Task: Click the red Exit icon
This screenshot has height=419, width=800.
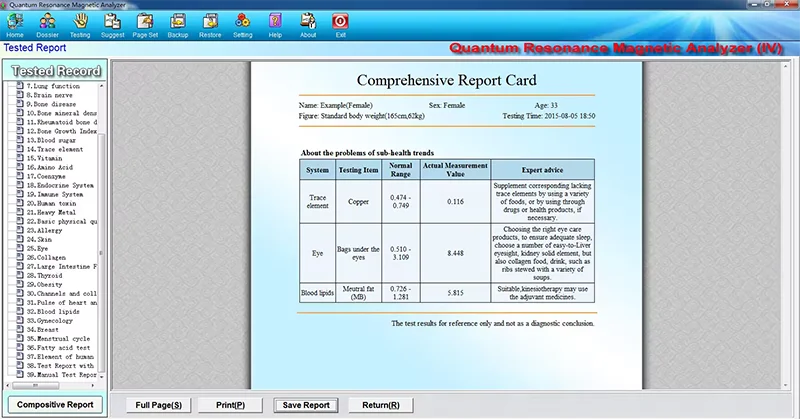Action: point(340,22)
